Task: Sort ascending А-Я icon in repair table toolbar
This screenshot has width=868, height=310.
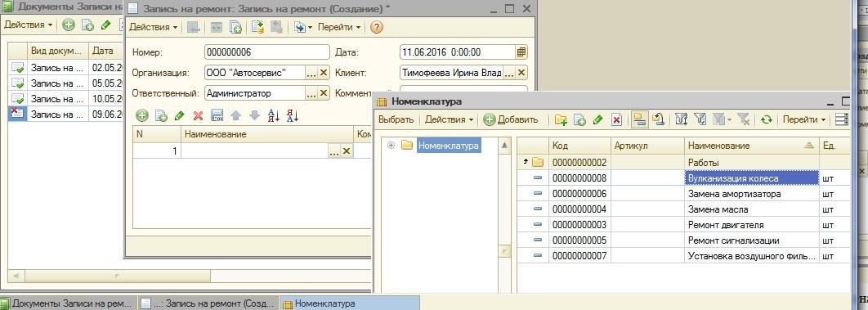Action: click(x=274, y=115)
